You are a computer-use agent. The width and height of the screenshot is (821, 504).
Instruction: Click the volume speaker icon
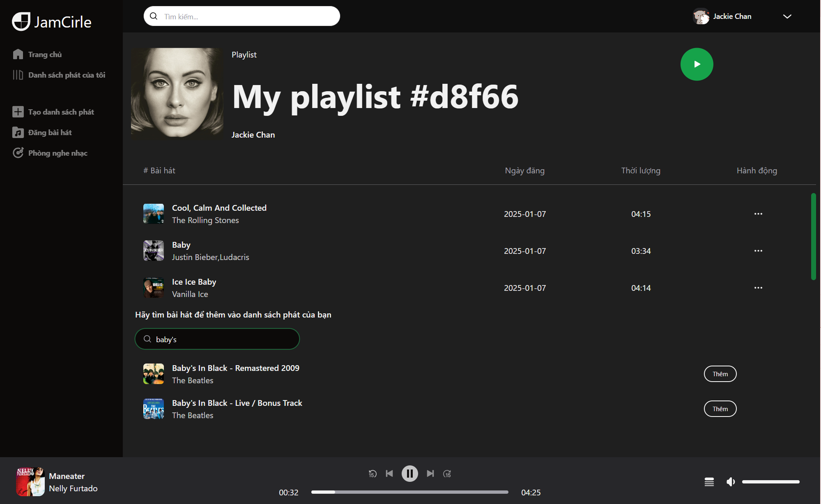731,481
